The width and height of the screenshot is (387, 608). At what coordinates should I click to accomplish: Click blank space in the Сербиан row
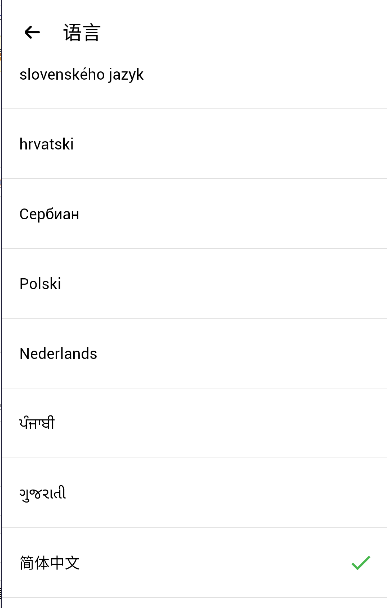233,214
